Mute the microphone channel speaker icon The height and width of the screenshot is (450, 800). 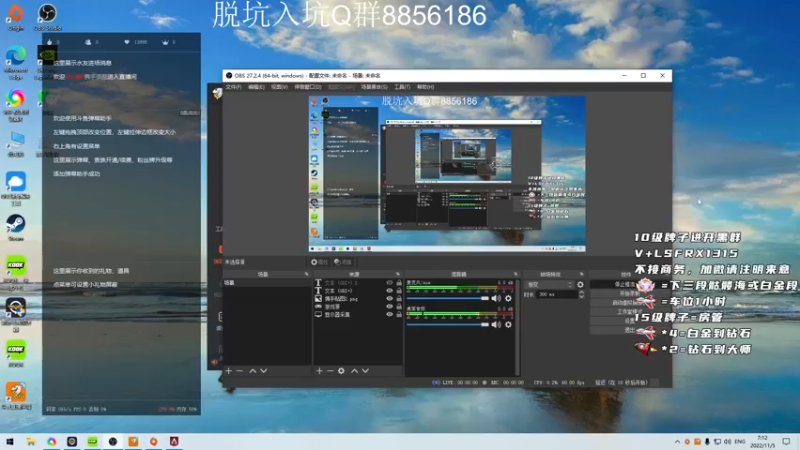(x=496, y=298)
